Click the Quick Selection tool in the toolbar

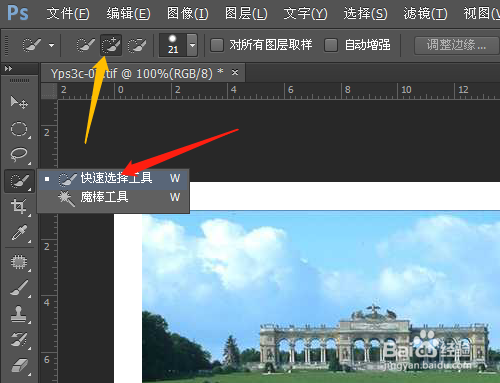point(19,181)
